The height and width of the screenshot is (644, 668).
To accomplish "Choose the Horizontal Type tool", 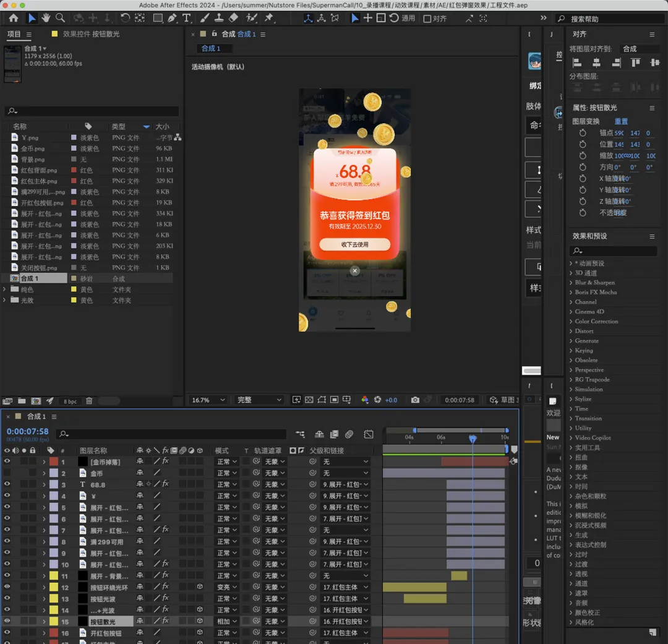I will [187, 18].
